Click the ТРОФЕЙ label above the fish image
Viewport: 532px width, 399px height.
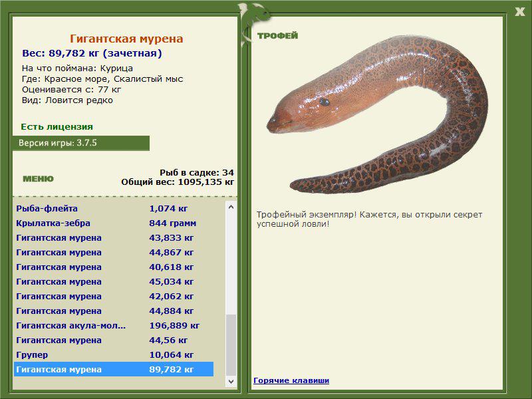[277, 36]
